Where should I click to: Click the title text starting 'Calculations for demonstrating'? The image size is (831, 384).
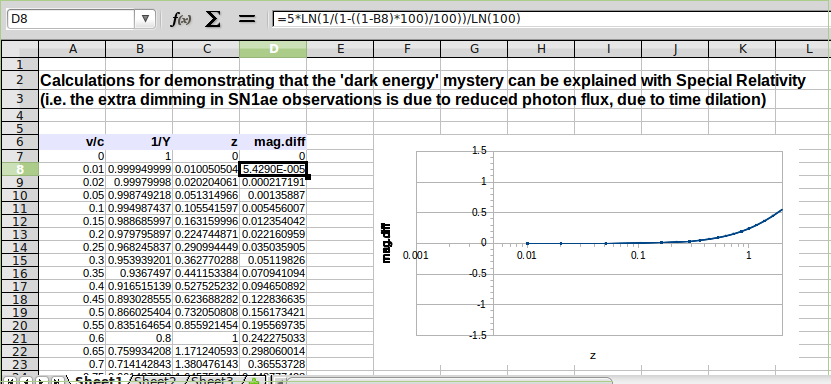click(423, 81)
